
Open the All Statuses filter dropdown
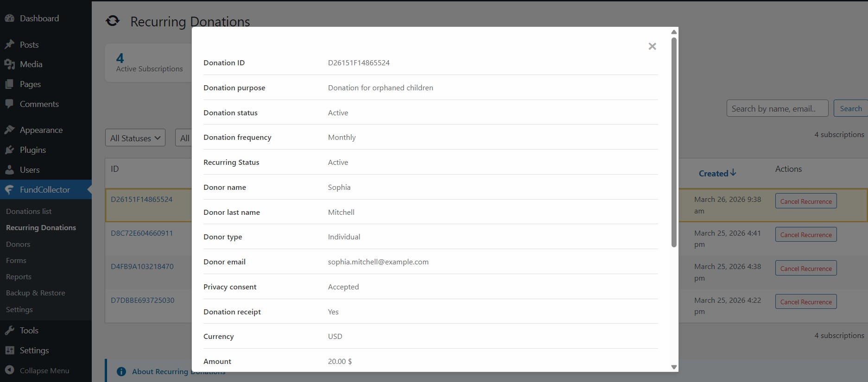click(135, 138)
